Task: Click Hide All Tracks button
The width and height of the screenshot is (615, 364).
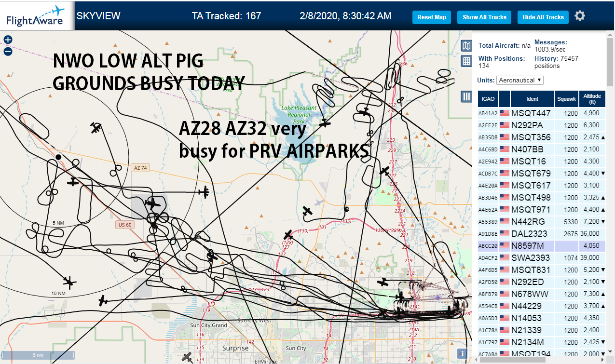Action: point(543,17)
